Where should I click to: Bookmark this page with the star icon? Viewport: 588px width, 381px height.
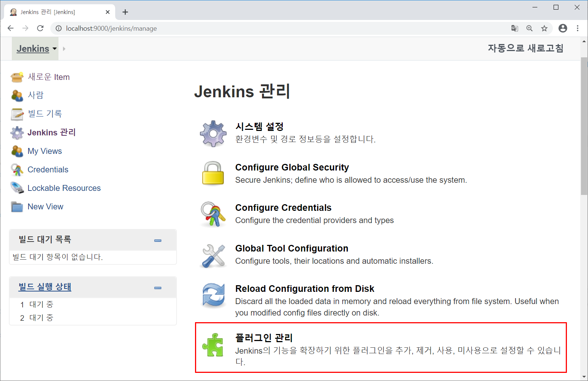tap(544, 28)
